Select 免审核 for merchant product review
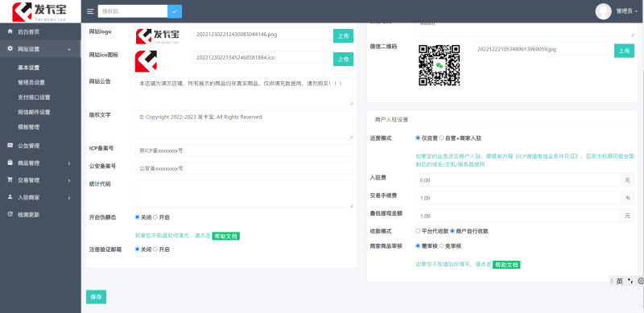 coord(441,245)
